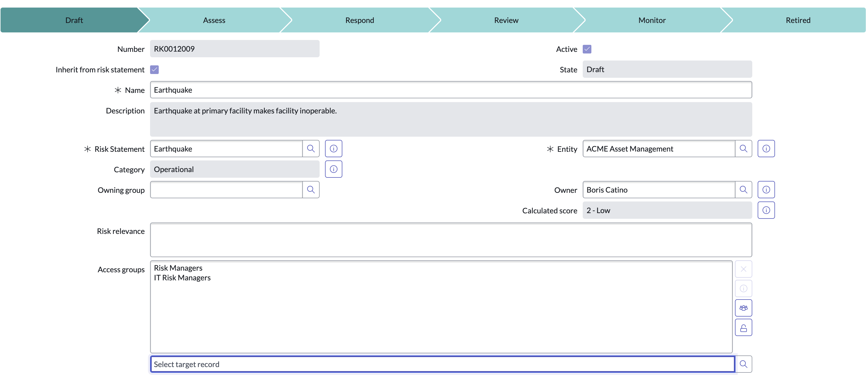Go to the Draft stage

coord(74,20)
